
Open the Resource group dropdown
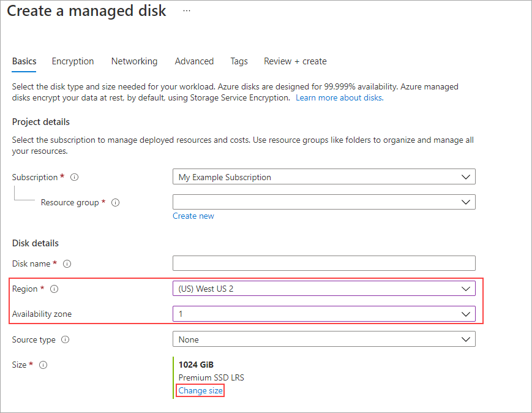click(324, 202)
